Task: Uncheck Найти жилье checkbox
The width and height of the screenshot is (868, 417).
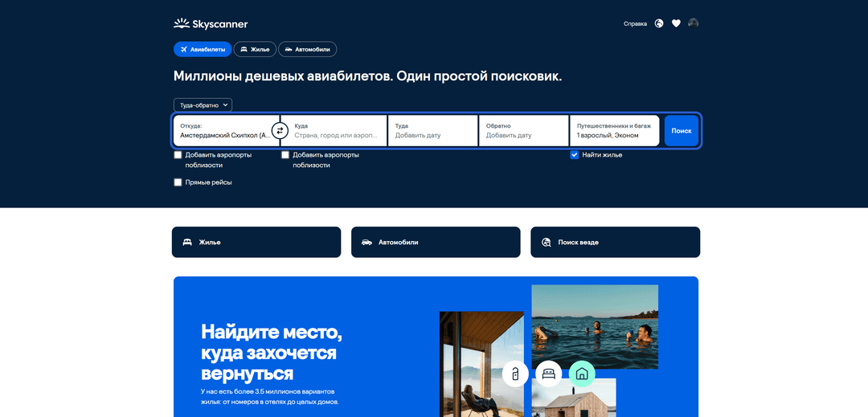Action: (574, 155)
